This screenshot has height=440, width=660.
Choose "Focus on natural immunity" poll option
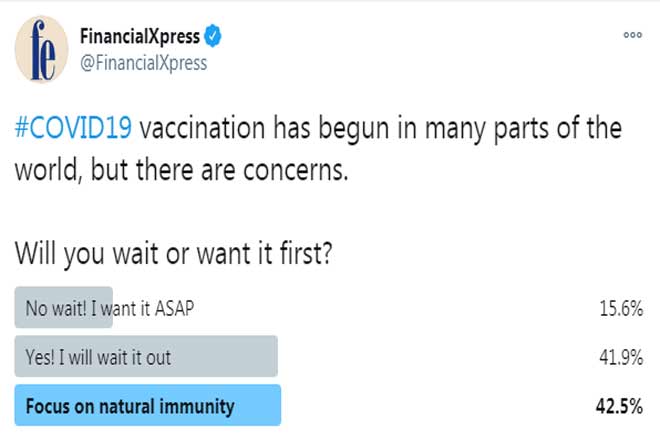pos(130,406)
